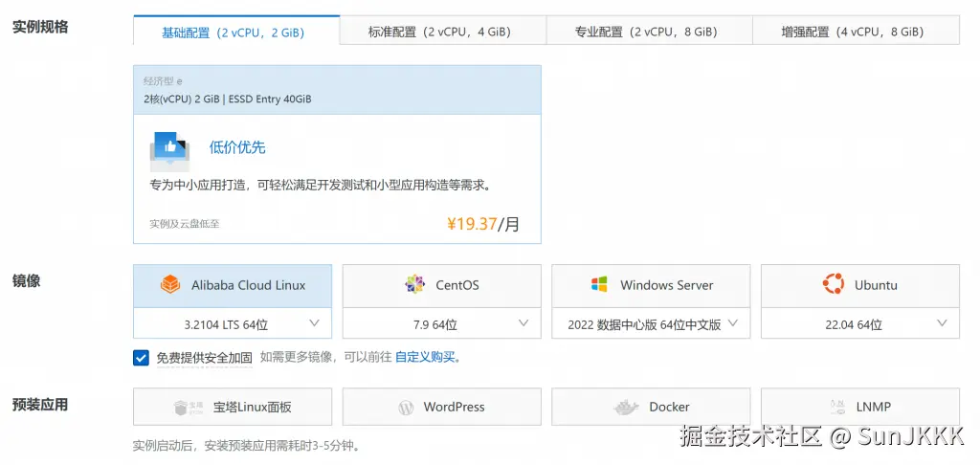Choose Docker preinstalled app
This screenshot has height=465, width=980.
point(651,407)
